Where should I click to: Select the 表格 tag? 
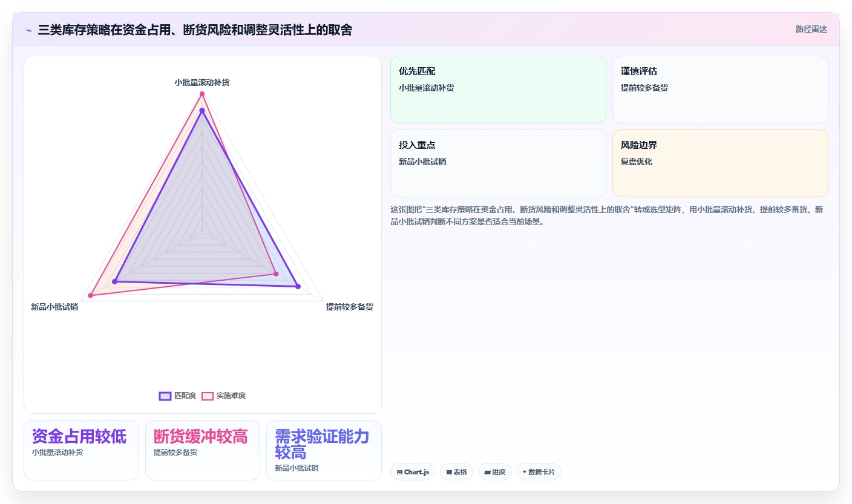coord(456,472)
